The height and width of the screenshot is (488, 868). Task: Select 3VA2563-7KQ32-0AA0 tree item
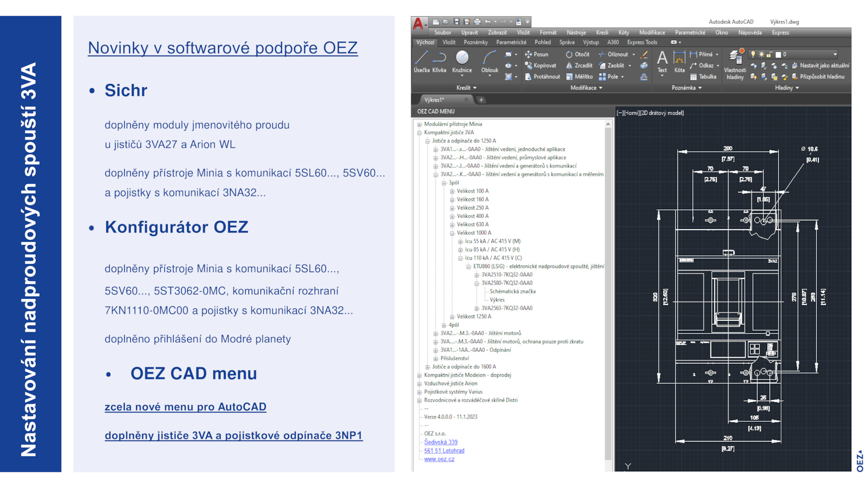(x=507, y=308)
